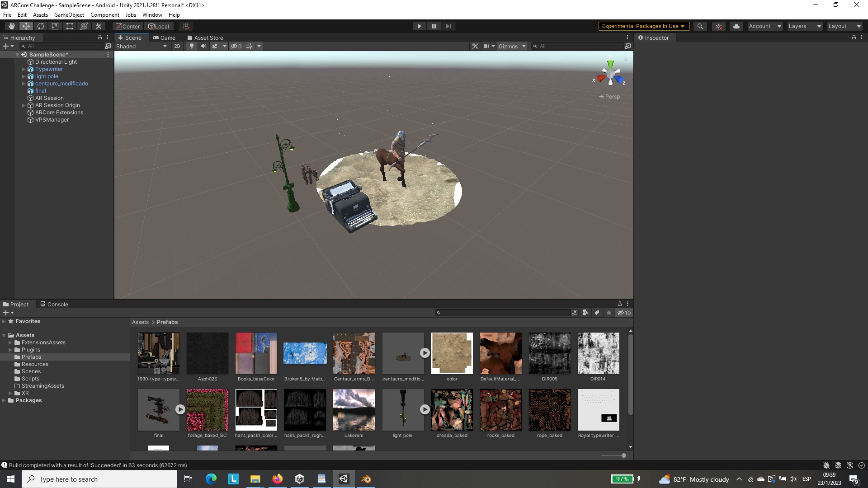Screen dimensions: 868x488
Task: Toggle 2D view mode
Action: (x=177, y=46)
